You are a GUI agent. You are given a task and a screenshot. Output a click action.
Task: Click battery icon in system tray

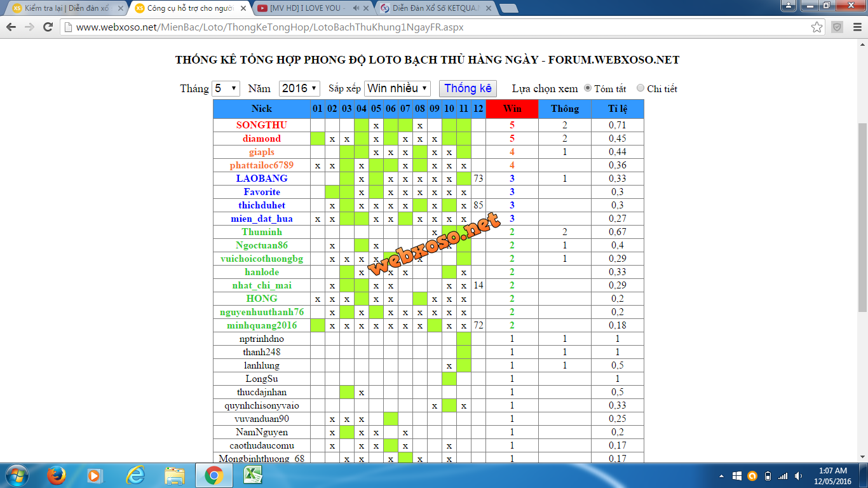coord(768,476)
